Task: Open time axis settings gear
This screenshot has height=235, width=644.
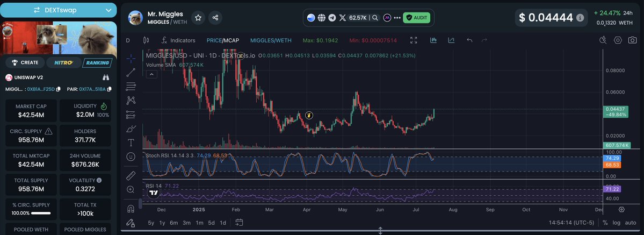Action: click(x=621, y=210)
